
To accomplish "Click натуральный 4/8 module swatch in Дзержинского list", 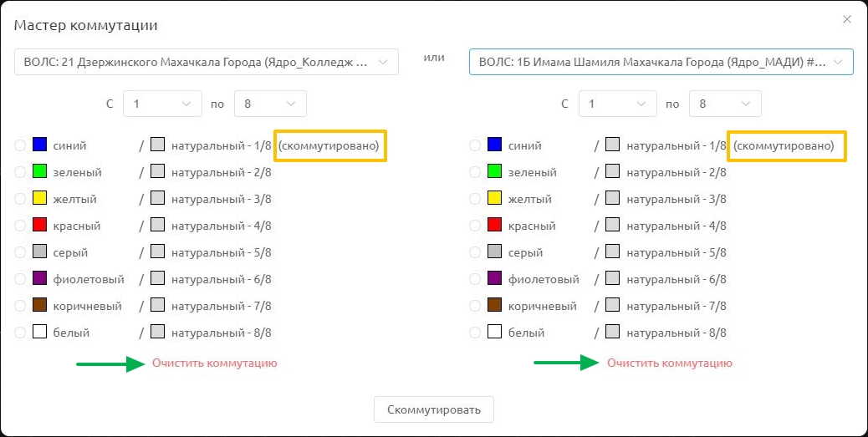I will (x=158, y=225).
